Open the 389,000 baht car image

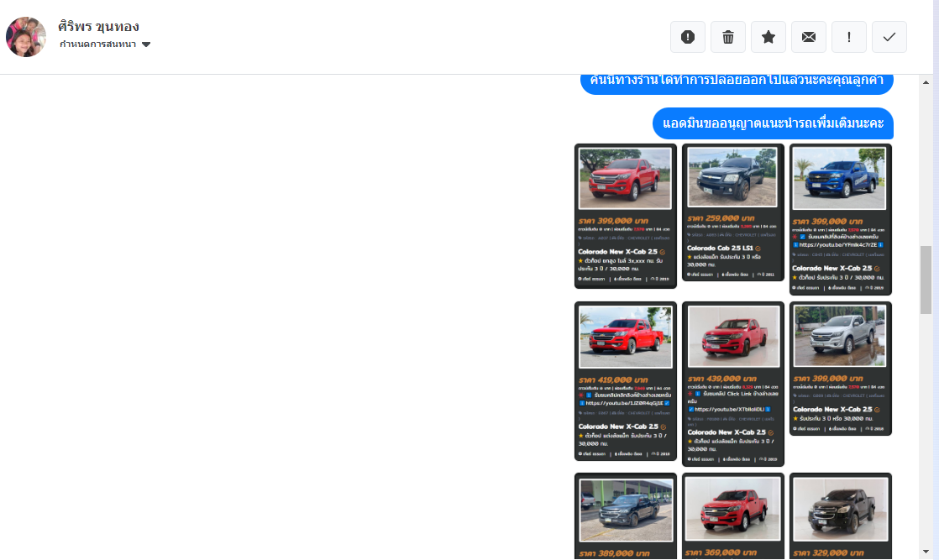coord(625,516)
